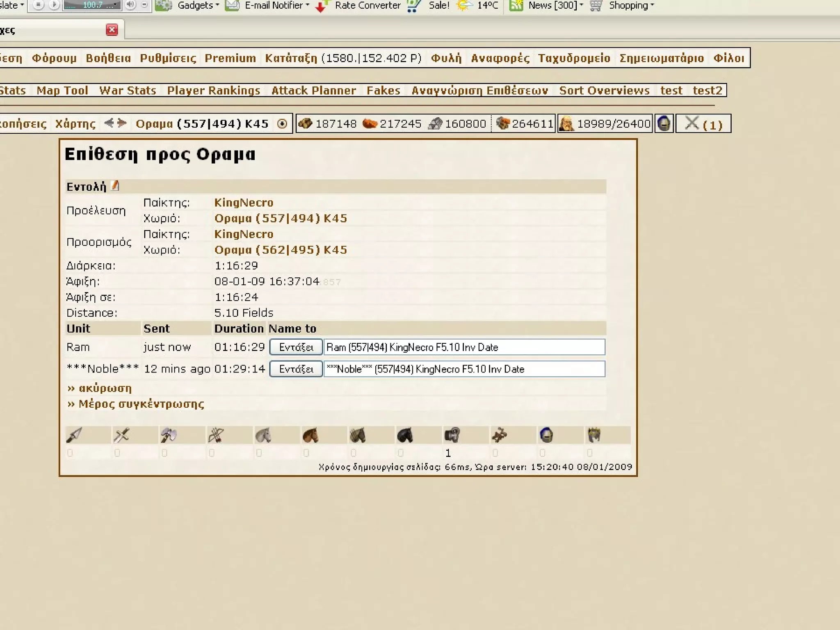Image resolution: width=840 pixels, height=630 pixels.
Task: Mute the toolbar radio speaker
Action: pyautogui.click(x=130, y=5)
